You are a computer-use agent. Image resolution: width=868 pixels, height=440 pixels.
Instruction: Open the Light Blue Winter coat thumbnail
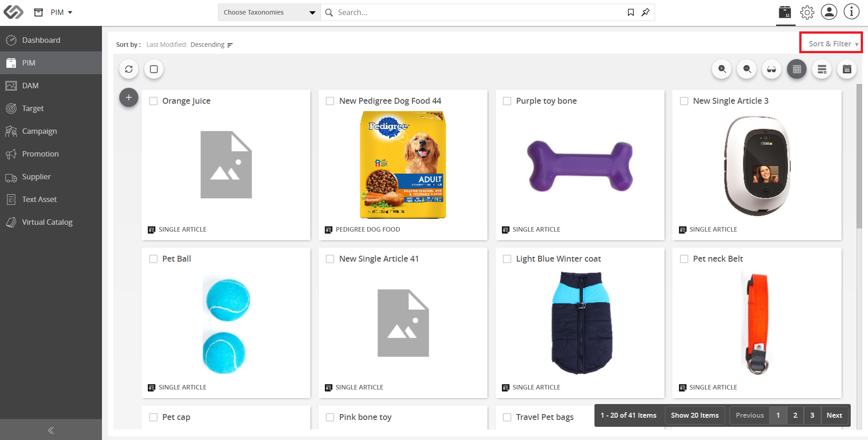click(x=581, y=323)
